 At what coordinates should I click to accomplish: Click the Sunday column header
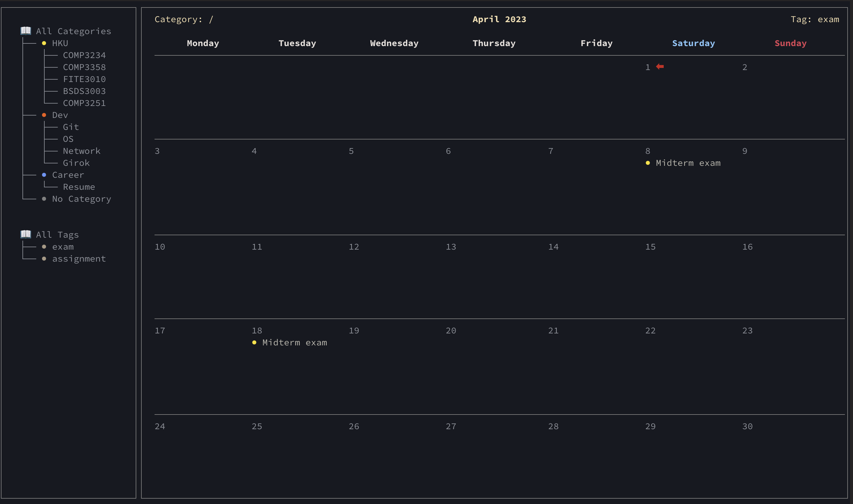(790, 43)
